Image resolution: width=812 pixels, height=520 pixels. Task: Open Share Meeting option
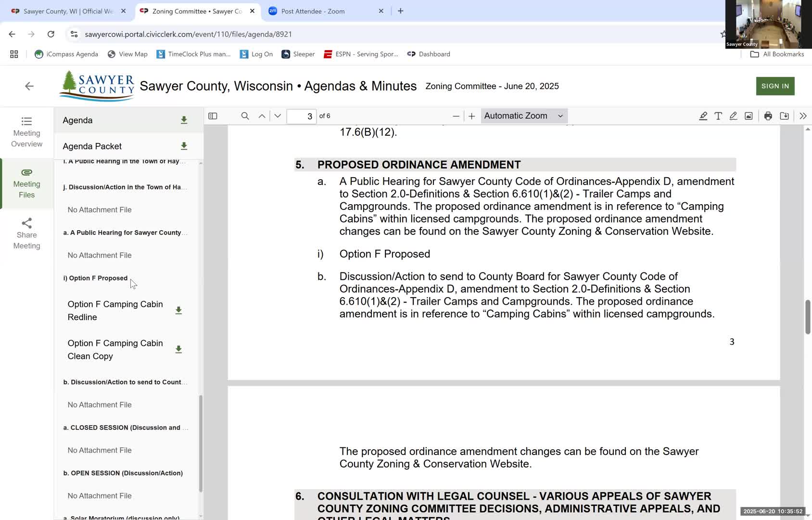point(26,234)
